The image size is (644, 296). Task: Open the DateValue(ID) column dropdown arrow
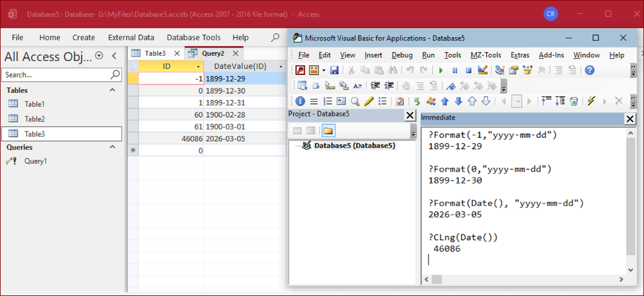tap(281, 67)
